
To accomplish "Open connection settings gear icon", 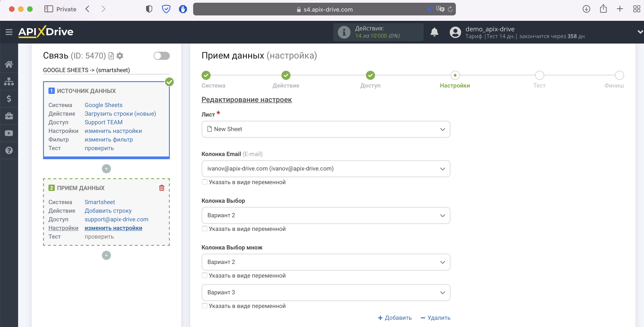I will [120, 56].
